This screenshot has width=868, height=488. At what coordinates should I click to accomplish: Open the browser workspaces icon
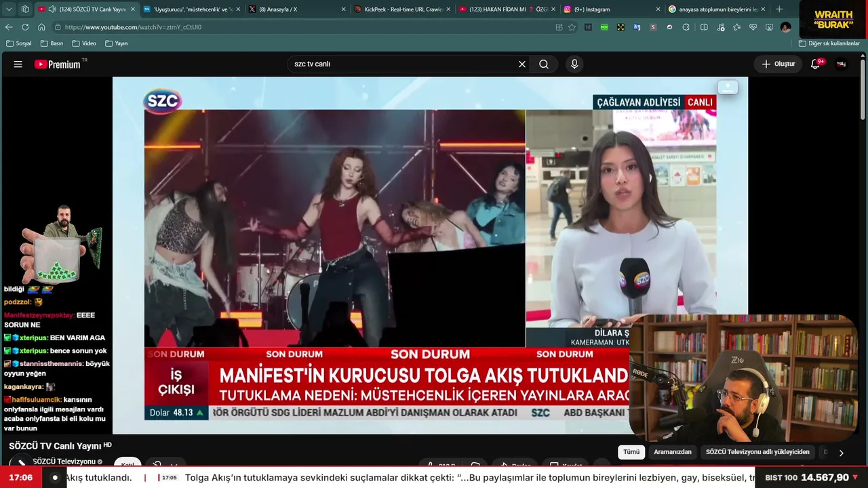pos(25,9)
